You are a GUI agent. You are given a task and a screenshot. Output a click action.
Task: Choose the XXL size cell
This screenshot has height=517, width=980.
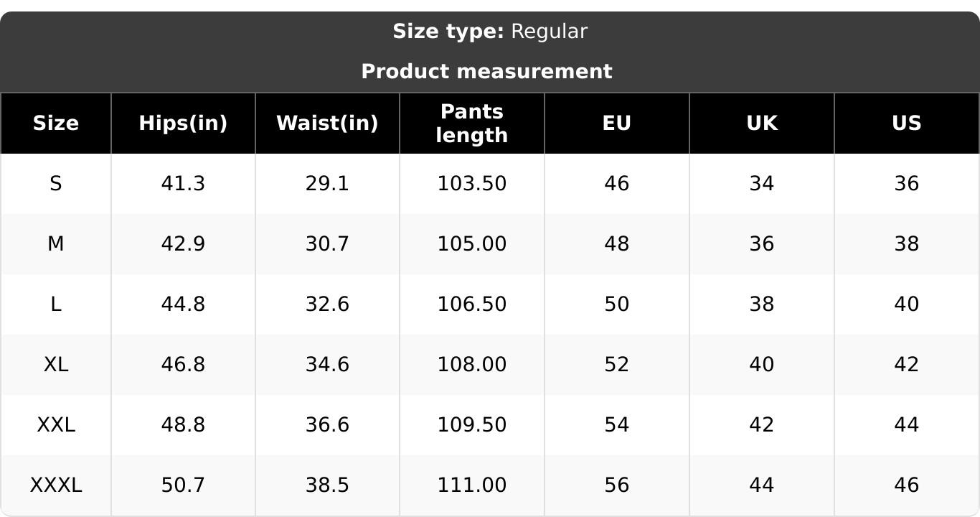pos(56,425)
